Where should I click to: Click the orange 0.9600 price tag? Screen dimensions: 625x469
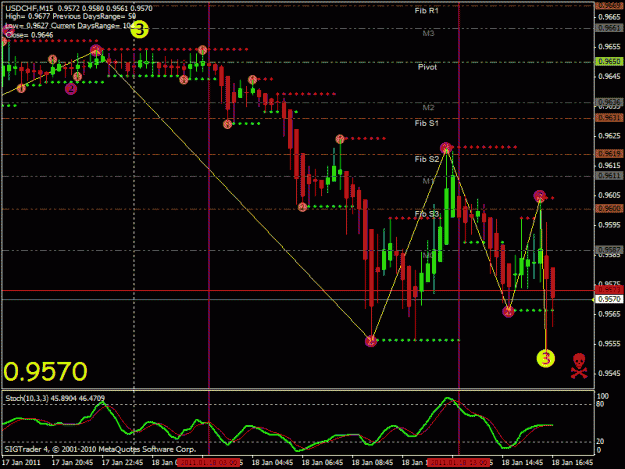(x=609, y=208)
